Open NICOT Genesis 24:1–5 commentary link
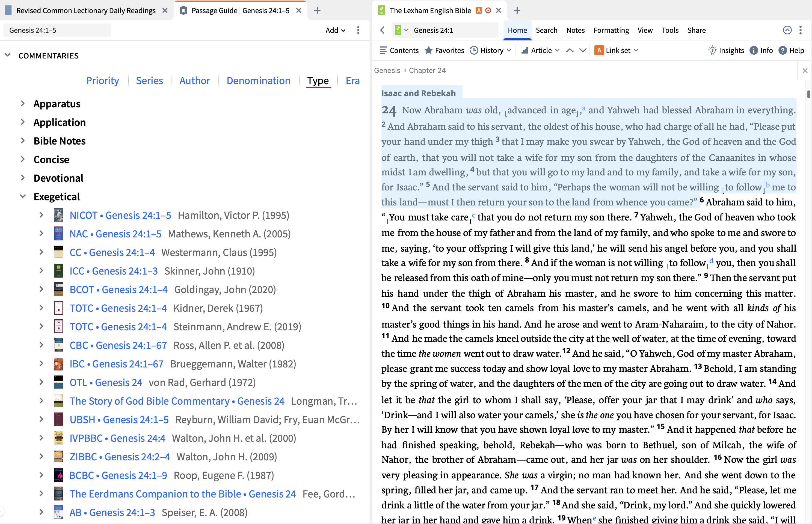 (120, 215)
